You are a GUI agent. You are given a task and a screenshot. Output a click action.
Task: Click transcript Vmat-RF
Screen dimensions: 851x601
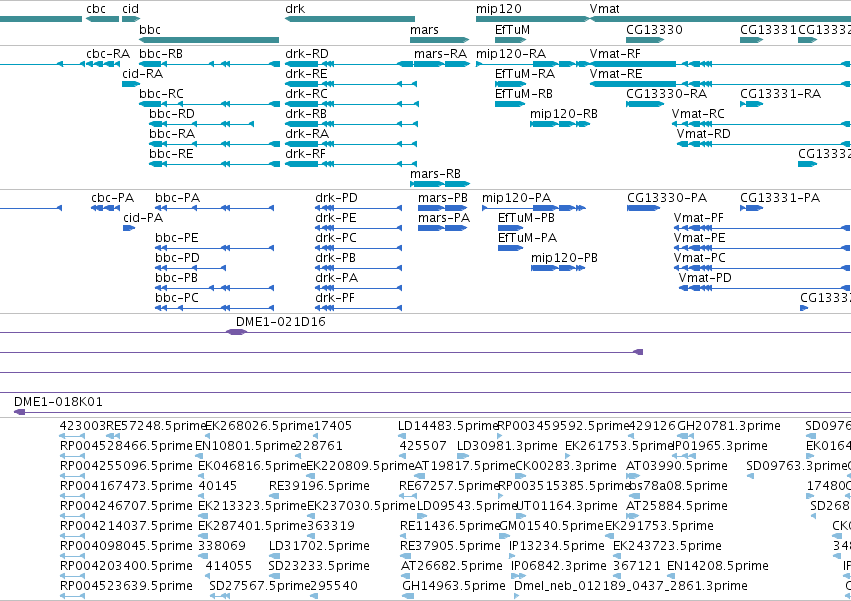[x=615, y=54]
